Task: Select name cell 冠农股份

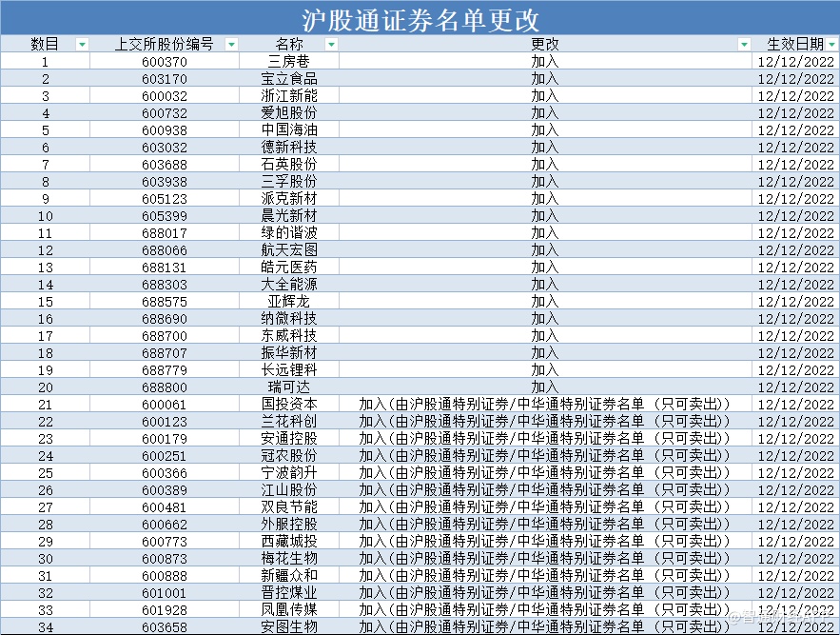Action: click(289, 456)
